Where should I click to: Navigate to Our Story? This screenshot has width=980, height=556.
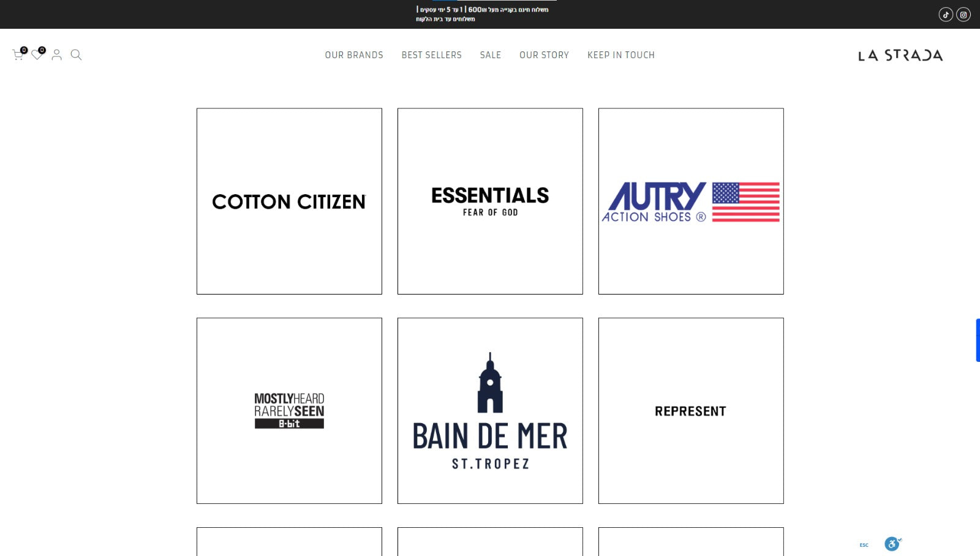[x=544, y=55]
